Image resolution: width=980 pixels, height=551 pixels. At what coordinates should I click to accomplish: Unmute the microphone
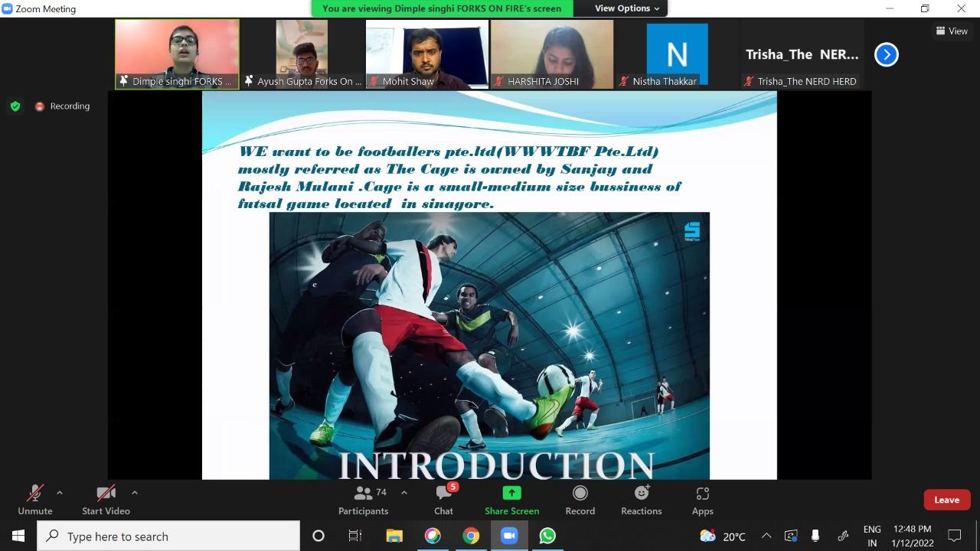point(35,500)
